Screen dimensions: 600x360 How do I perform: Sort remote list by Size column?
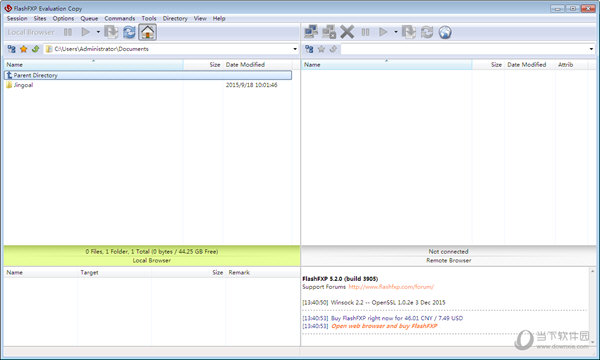point(488,65)
